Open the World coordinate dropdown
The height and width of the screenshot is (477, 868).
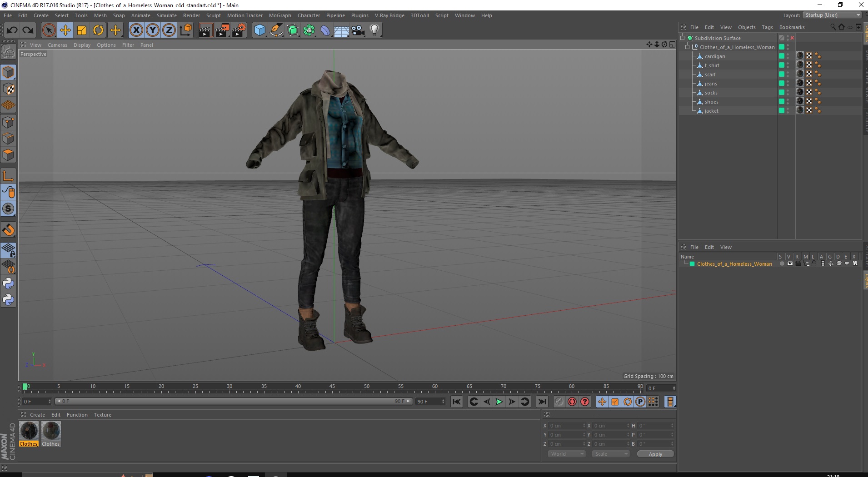(x=566, y=454)
